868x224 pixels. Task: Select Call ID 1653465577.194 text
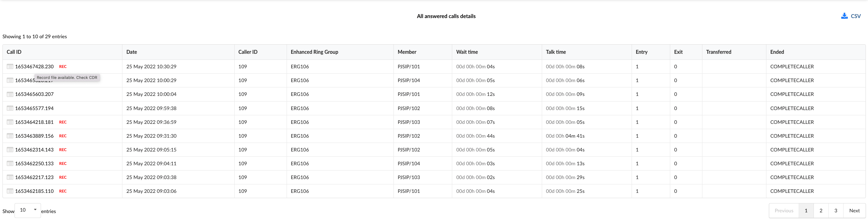pos(34,108)
